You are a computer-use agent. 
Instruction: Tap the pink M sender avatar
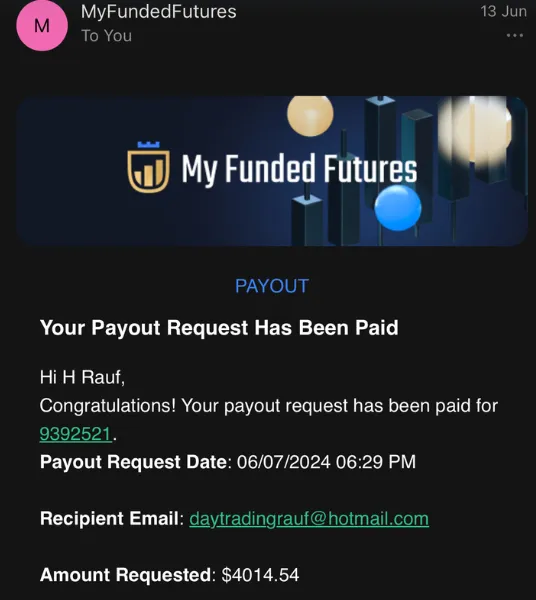[x=42, y=25]
